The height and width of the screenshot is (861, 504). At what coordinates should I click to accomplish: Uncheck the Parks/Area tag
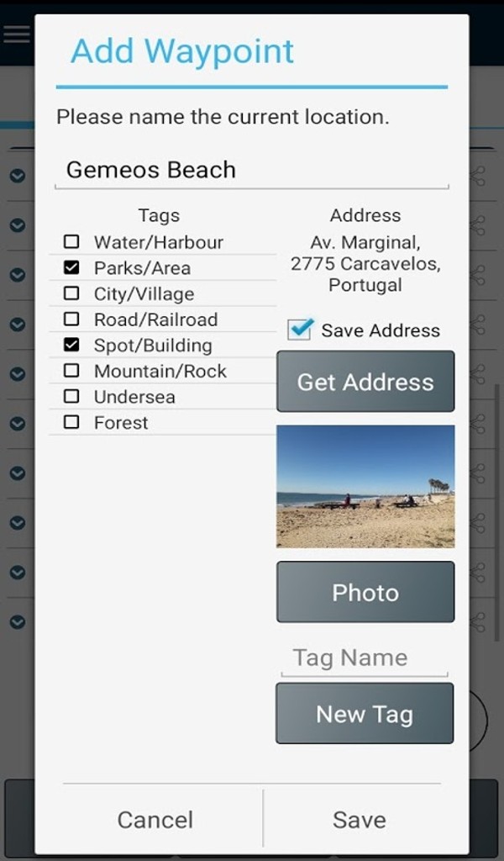pyautogui.click(x=73, y=267)
